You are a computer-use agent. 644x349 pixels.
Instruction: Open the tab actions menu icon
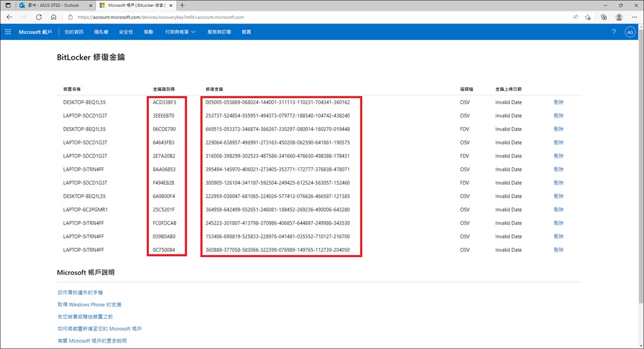pyautogui.click(x=7, y=5)
